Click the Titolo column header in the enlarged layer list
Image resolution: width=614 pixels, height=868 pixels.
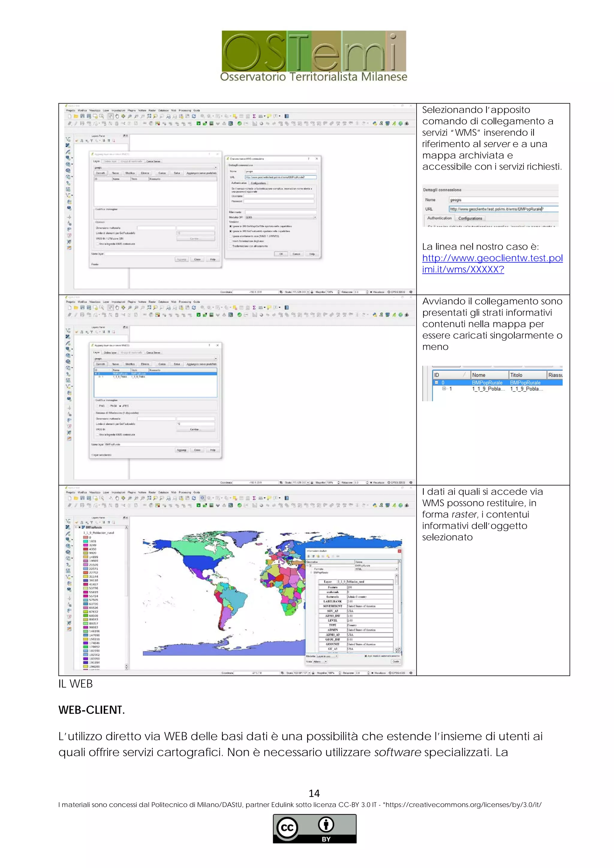pyautogui.click(x=528, y=375)
